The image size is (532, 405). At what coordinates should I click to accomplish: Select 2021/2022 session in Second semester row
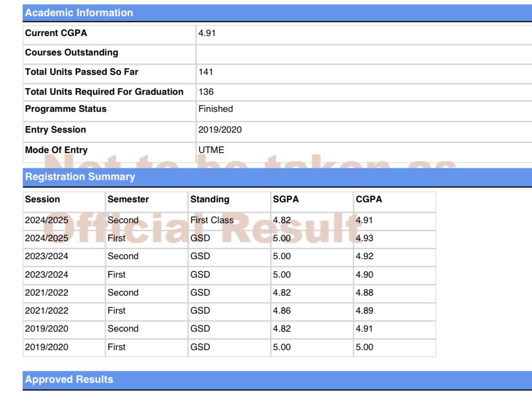tap(46, 293)
